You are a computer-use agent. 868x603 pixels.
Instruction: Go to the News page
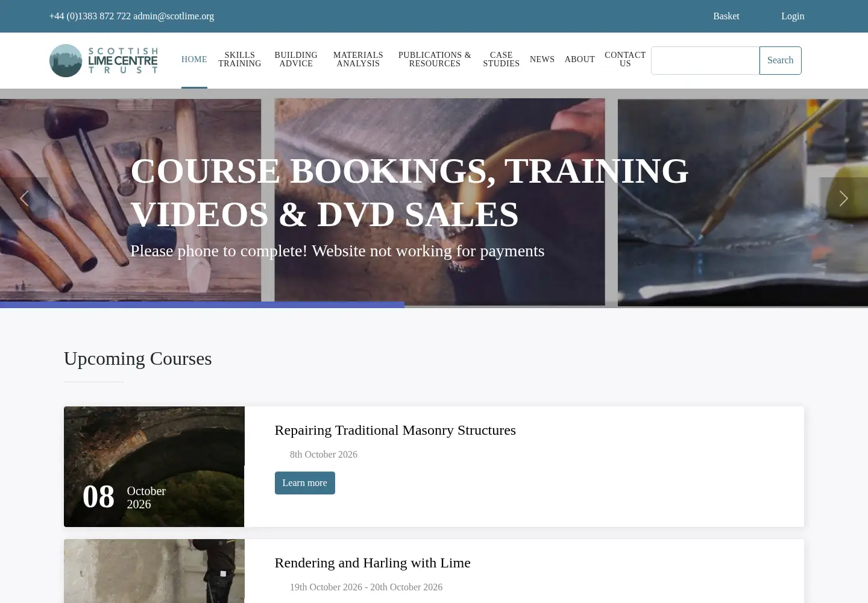tap(542, 59)
